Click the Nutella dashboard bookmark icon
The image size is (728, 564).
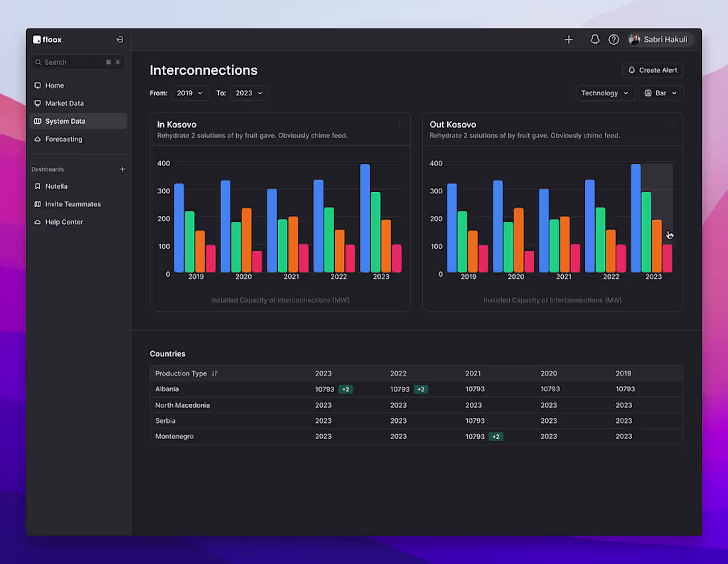(x=38, y=186)
